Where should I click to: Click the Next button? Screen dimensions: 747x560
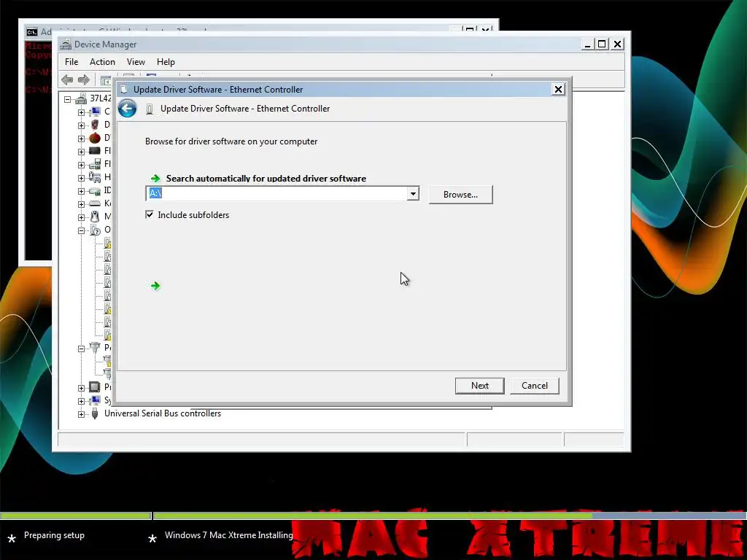click(x=480, y=386)
